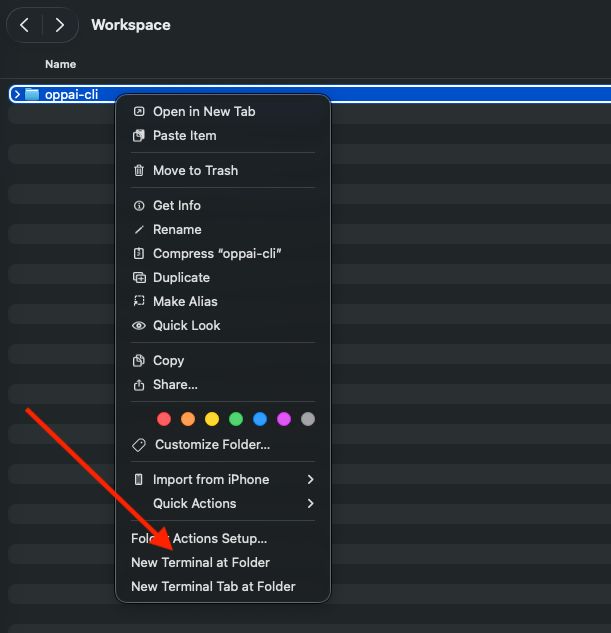Click the trash can icon
Viewport: 611px width, 633px height.
click(x=139, y=170)
